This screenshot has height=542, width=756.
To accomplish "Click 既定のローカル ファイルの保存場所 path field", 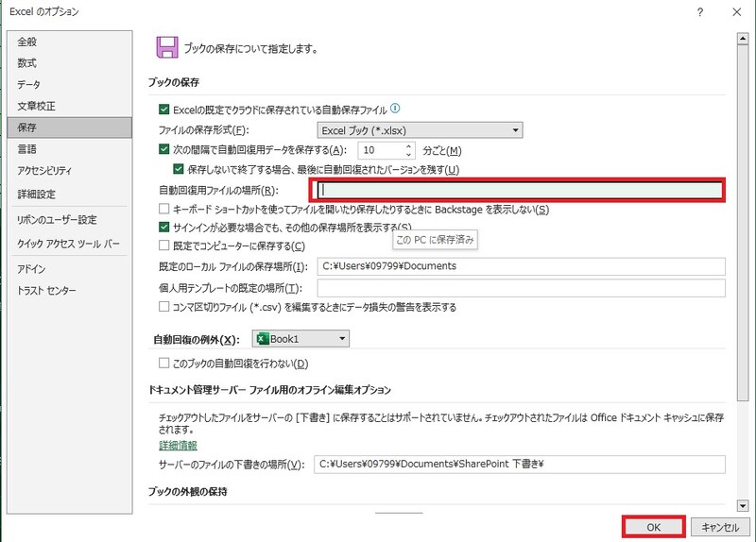I will (x=522, y=266).
